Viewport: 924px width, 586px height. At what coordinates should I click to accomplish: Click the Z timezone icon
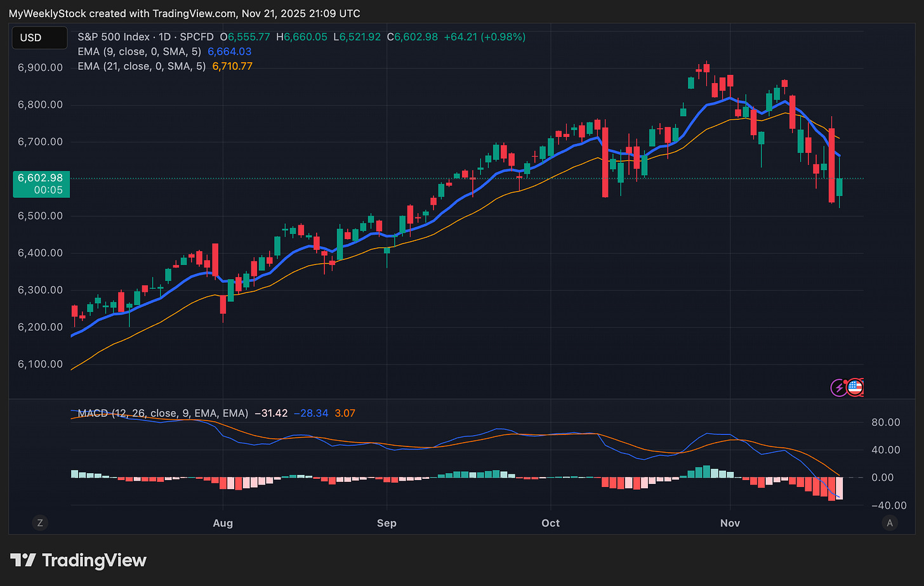point(40,523)
